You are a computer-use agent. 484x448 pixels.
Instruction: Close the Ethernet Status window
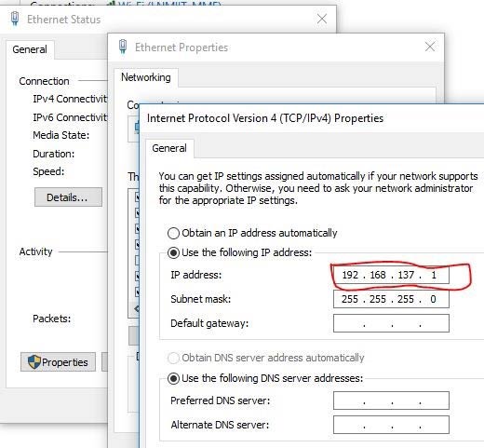pos(322,19)
